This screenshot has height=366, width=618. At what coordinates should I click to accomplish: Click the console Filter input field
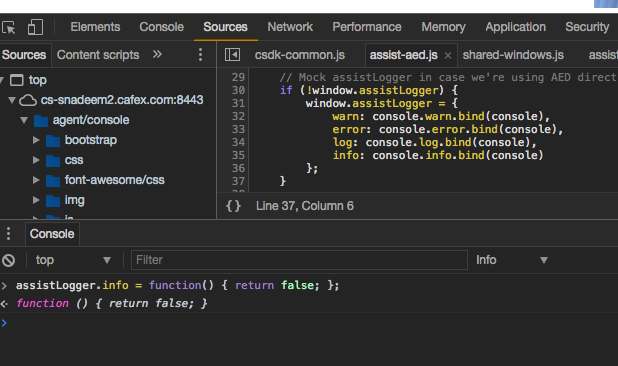point(299,260)
